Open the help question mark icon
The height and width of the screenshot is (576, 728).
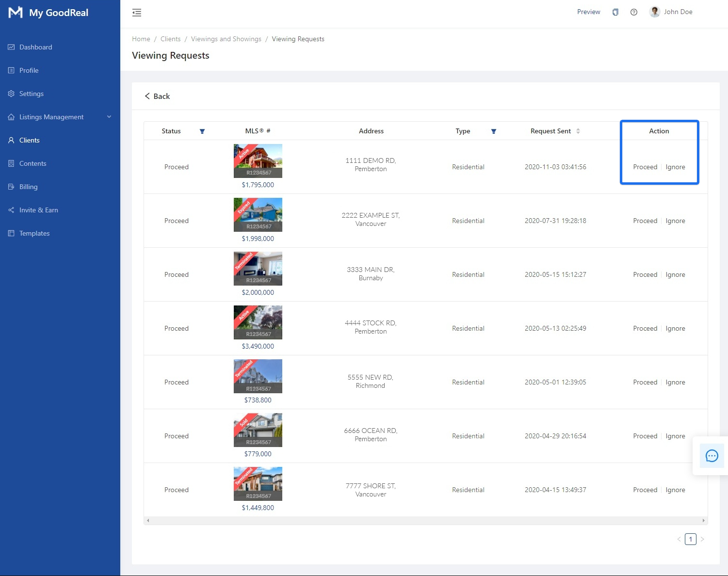[633, 12]
